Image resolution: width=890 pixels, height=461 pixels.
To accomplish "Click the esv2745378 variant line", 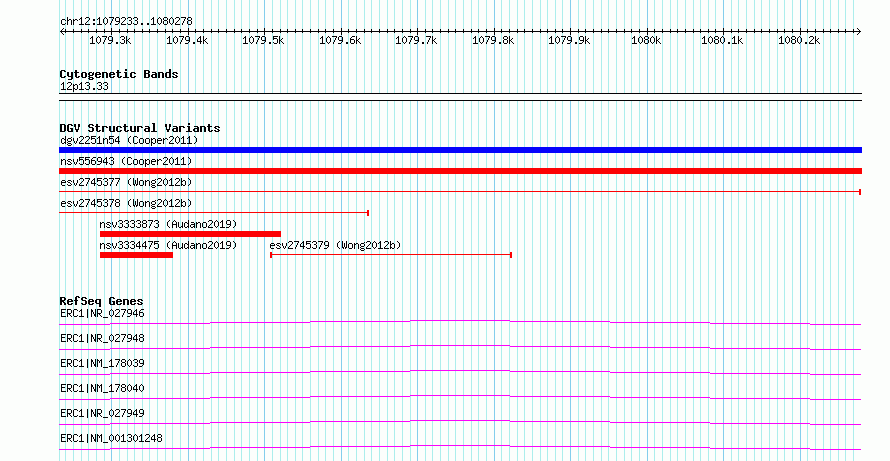I will 214,213.
